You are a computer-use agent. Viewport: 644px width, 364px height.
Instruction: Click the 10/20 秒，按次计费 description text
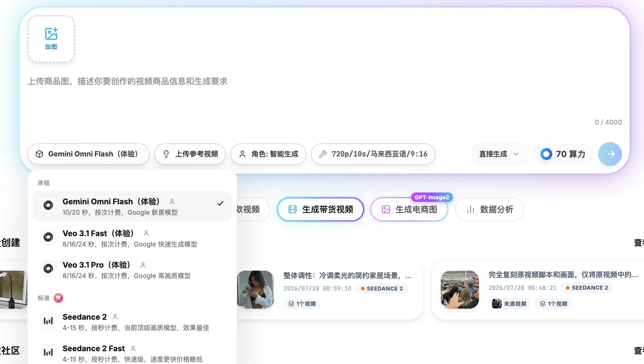[x=120, y=213]
